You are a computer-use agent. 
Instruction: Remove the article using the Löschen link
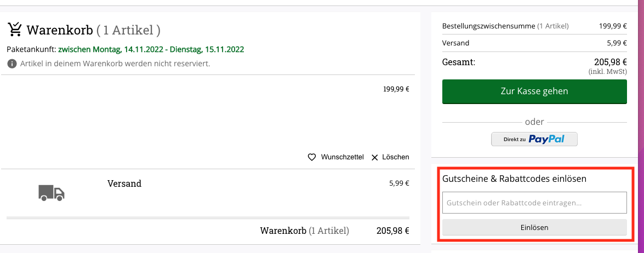[x=396, y=157]
